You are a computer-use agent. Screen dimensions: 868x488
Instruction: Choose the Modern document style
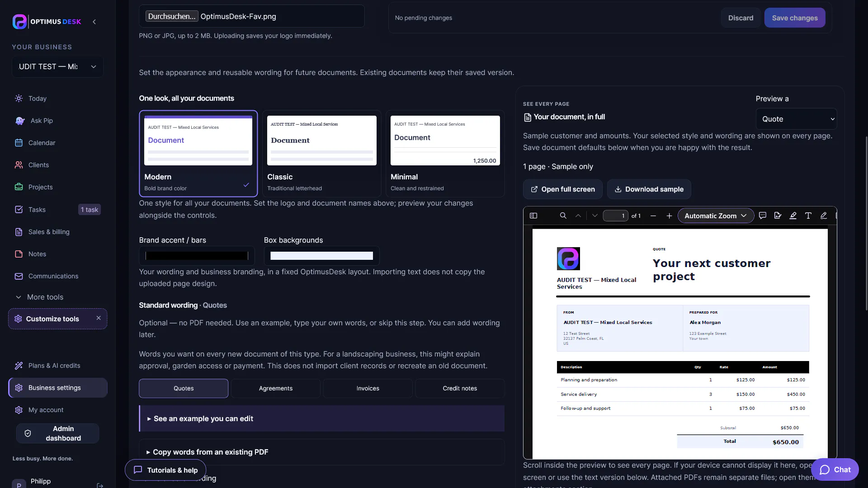coord(198,154)
